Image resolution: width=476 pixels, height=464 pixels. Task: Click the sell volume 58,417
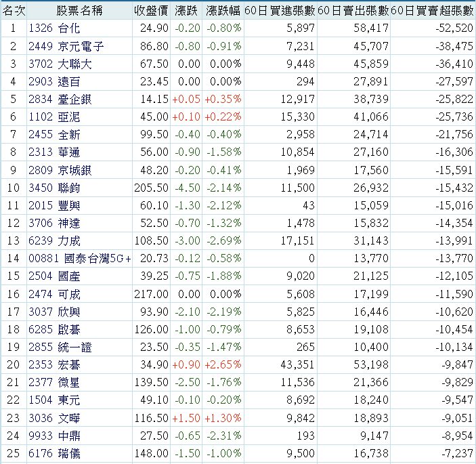[371, 28]
